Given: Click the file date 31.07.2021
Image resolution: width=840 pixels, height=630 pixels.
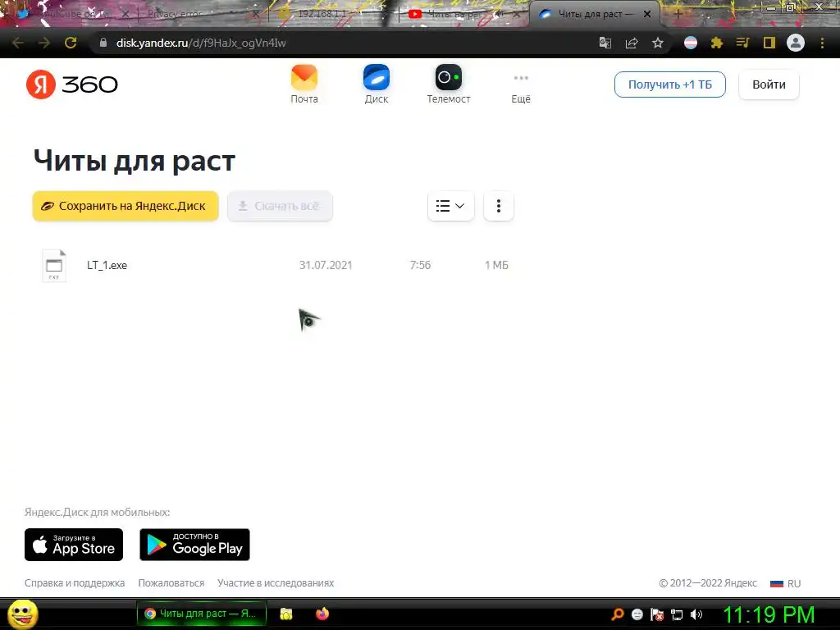Looking at the screenshot, I should point(325,265).
